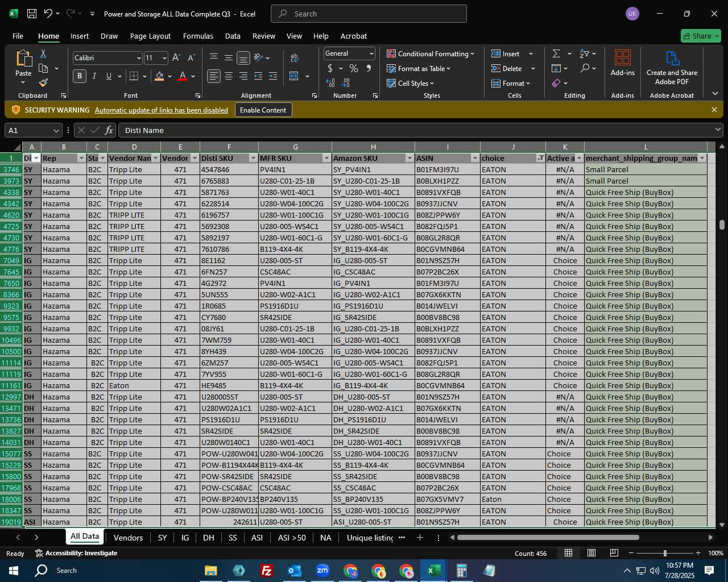
Task: Click the Decrease Indent icon
Action: (x=258, y=76)
